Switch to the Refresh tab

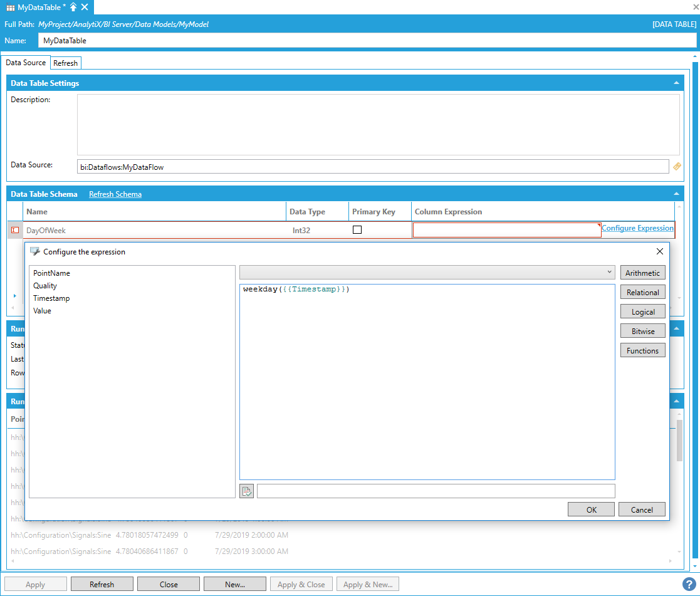[65, 63]
